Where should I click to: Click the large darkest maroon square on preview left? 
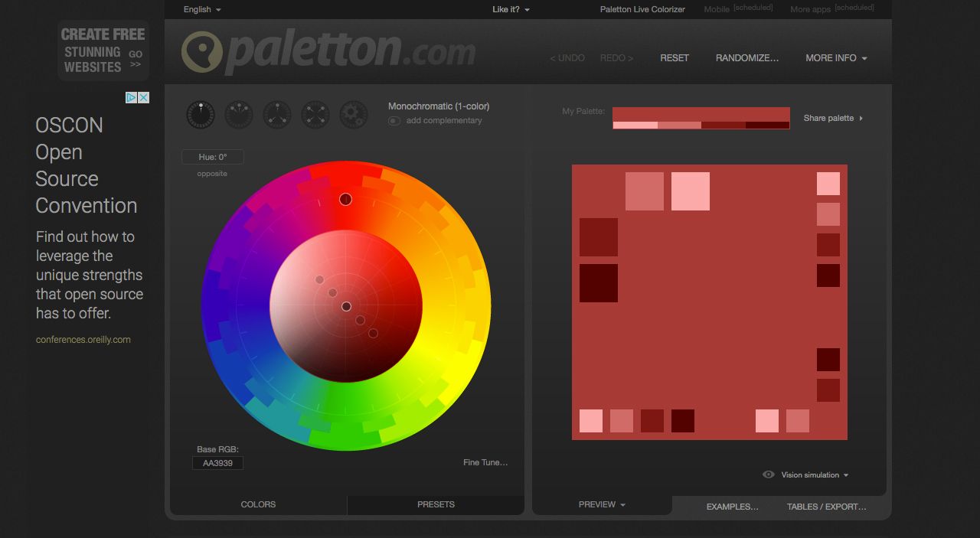click(599, 283)
